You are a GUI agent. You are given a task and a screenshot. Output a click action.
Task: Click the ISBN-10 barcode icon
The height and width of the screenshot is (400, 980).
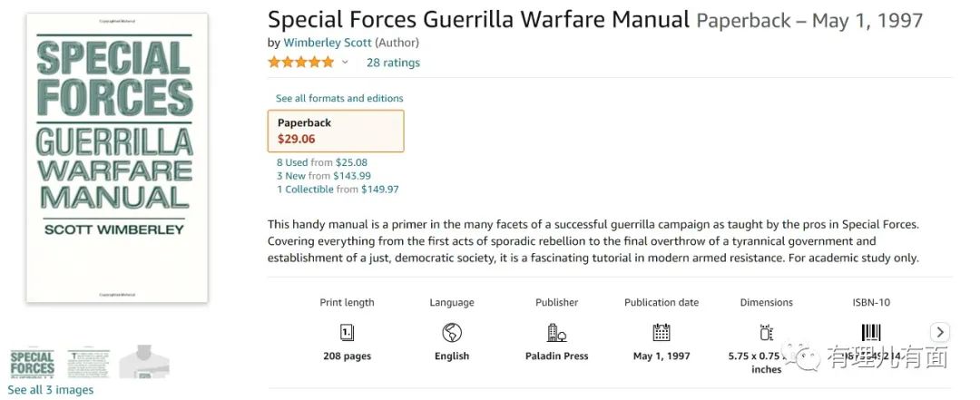pyautogui.click(x=871, y=332)
